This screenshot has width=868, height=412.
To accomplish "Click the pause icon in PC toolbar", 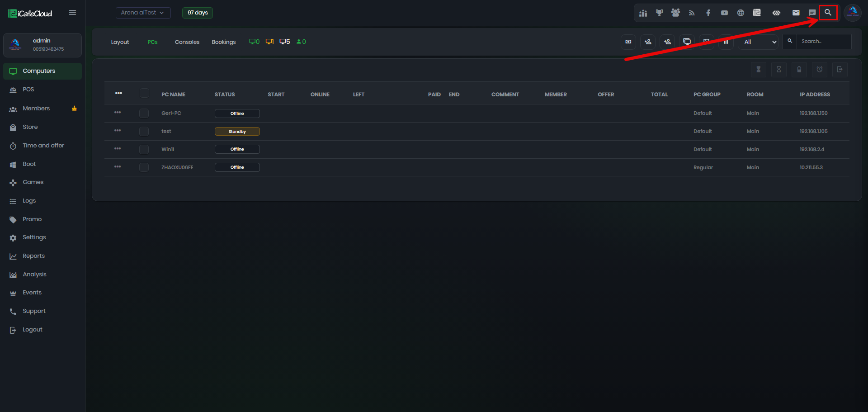I will pyautogui.click(x=726, y=42).
